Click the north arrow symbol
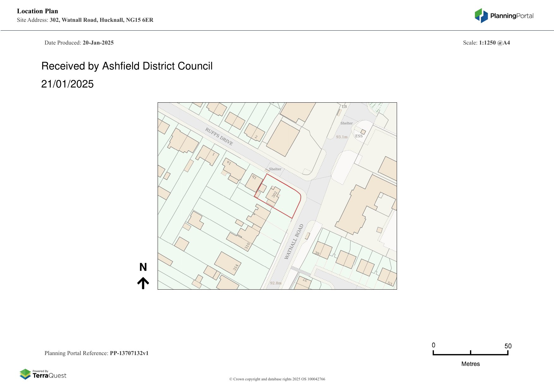The image size is (554, 392). click(x=143, y=283)
